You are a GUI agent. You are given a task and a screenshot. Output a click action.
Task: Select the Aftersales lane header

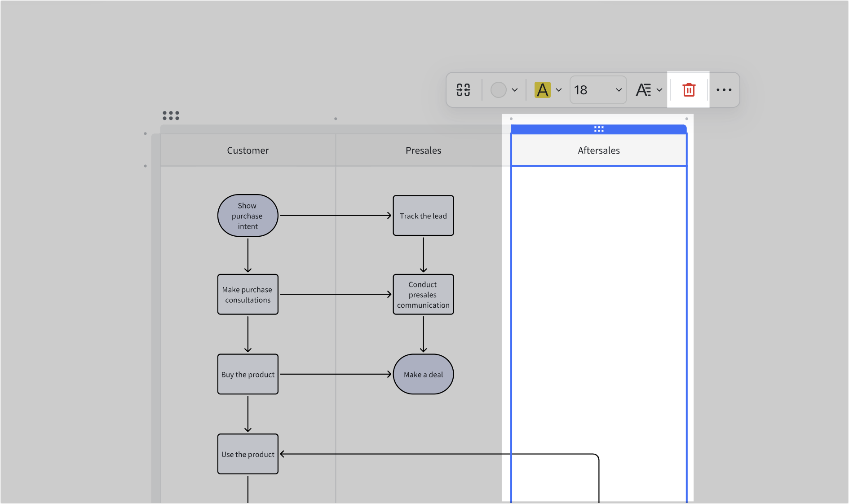coord(599,150)
